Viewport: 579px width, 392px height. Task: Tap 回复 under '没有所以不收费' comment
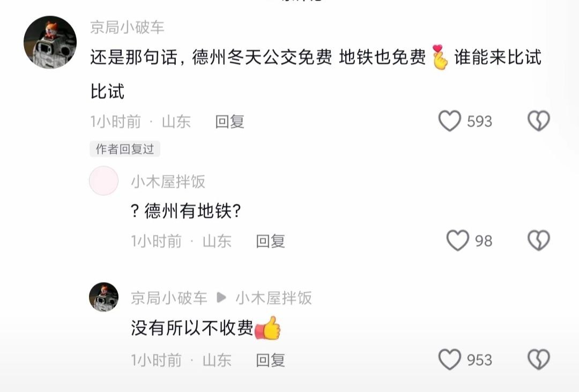[x=270, y=360]
